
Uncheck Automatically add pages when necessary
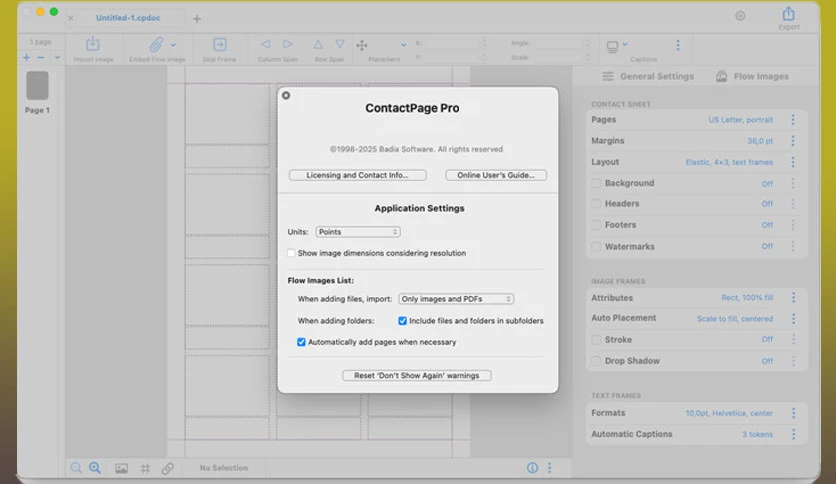click(x=301, y=342)
